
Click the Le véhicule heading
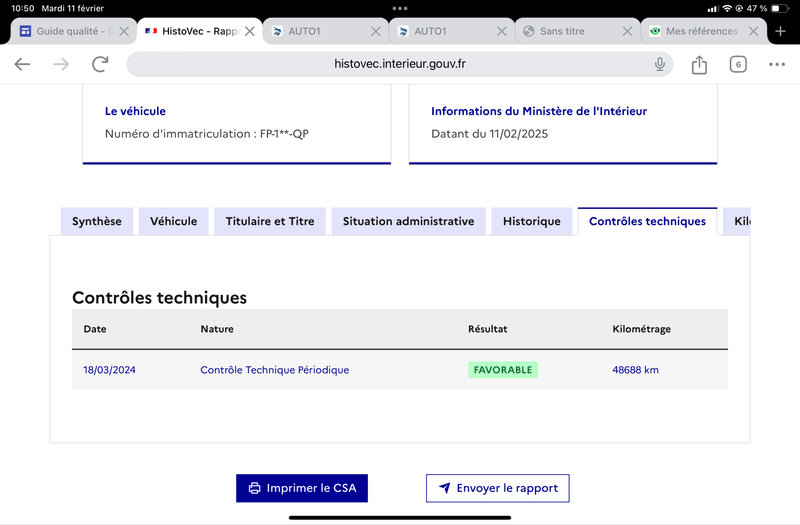[135, 111]
